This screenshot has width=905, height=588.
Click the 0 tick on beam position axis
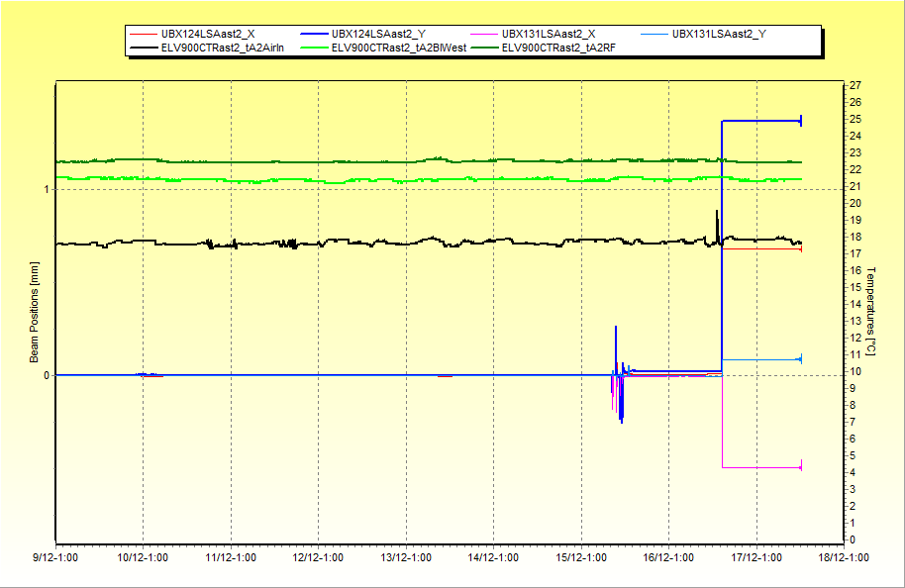click(46, 375)
